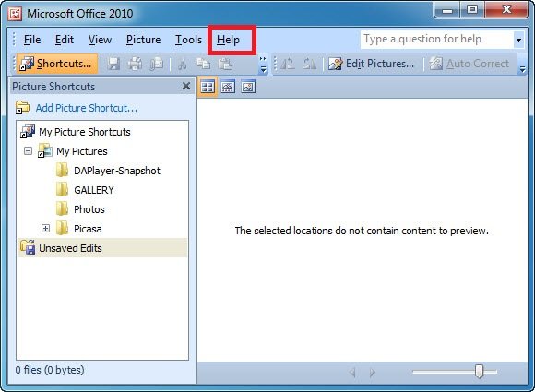Toggle the Shortcuts pane button
This screenshot has height=392, width=535.
point(56,64)
